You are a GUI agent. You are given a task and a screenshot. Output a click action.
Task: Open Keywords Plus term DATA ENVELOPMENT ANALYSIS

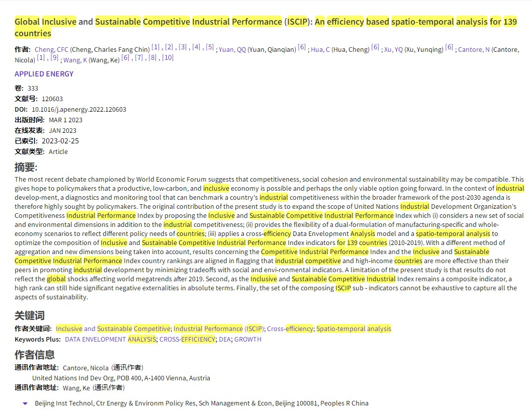point(110,340)
